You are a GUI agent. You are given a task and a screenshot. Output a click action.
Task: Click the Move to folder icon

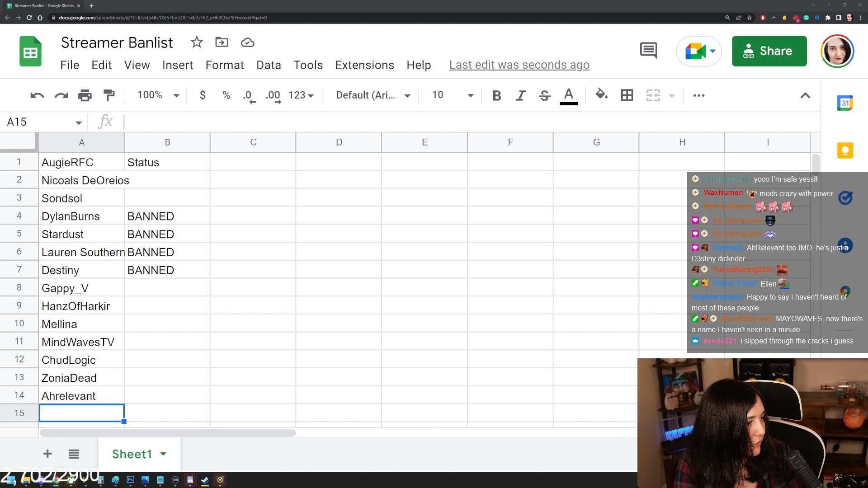click(222, 42)
